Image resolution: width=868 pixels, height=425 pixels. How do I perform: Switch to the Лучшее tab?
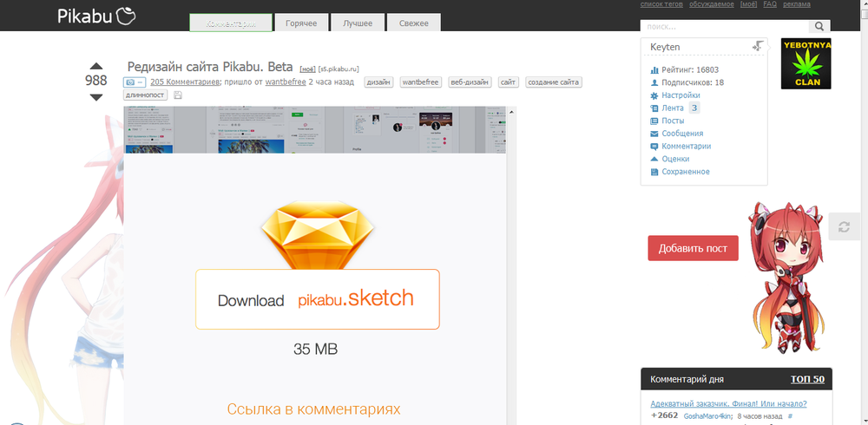(x=357, y=23)
